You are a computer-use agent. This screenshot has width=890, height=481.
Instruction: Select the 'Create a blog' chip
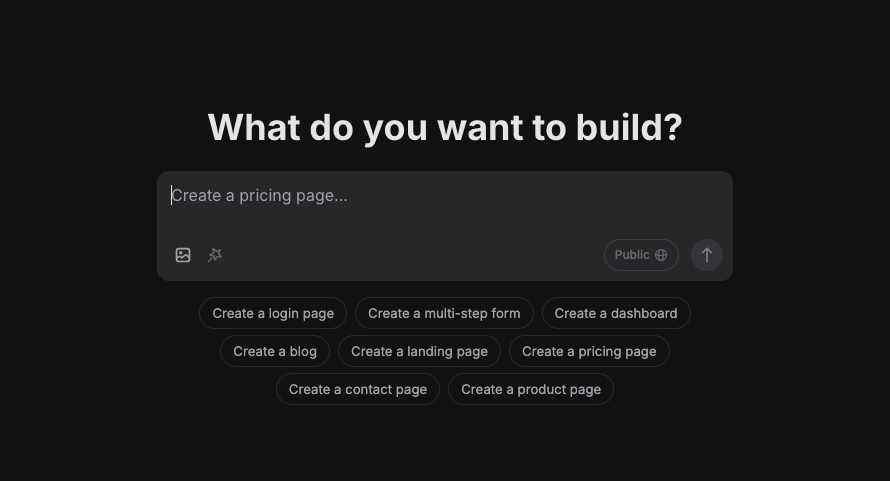pos(275,351)
